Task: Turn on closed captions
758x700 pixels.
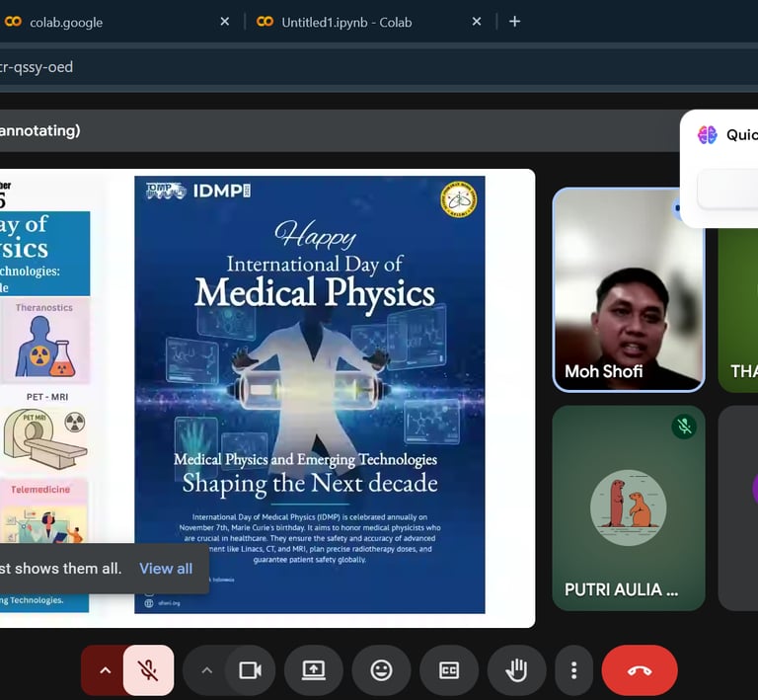Action: tap(449, 670)
